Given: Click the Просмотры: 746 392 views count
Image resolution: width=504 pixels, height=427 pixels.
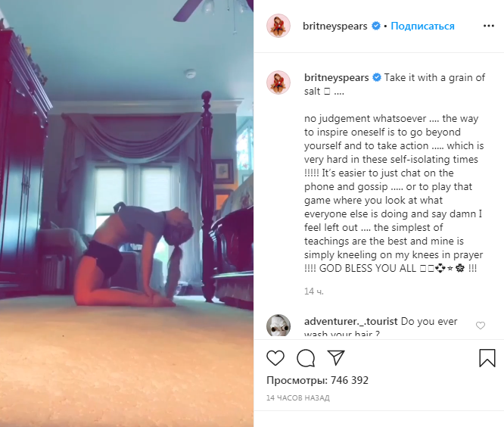Looking at the screenshot, I should click(x=318, y=380).
